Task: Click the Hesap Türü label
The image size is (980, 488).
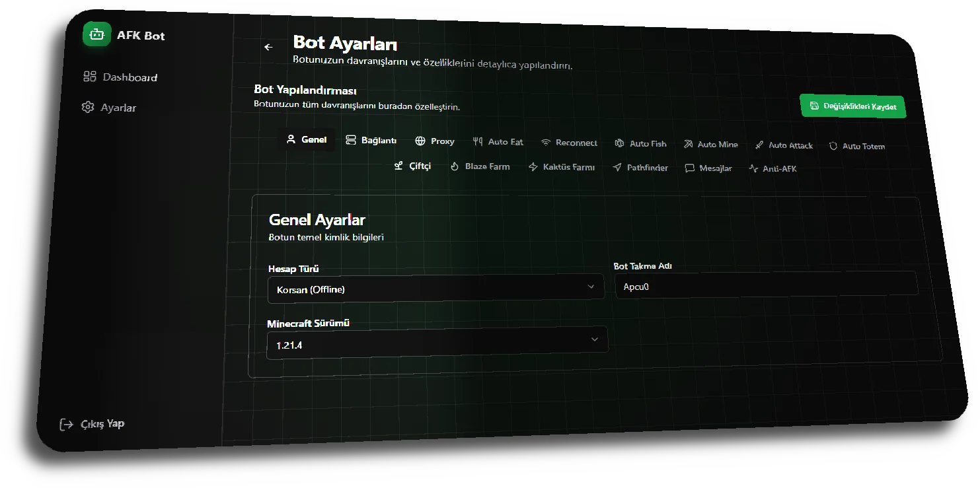Action: [x=293, y=269]
